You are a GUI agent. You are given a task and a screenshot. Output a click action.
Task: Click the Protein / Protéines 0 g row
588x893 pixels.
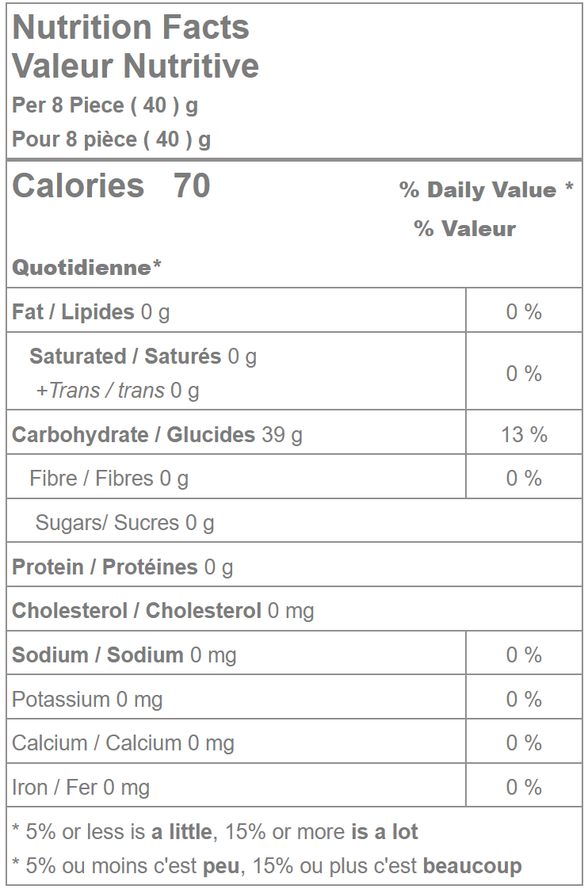pos(122,567)
